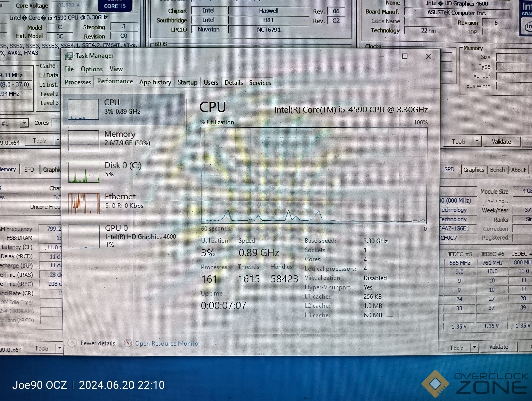532x401 pixels.
Task: Open the About tab in right CPU-Z window
Action: [x=518, y=170]
